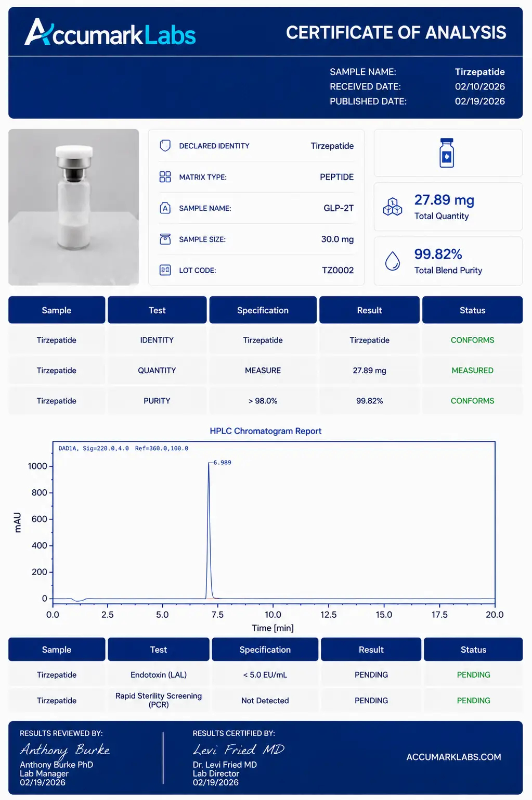This screenshot has height=800, width=532.
Task: Click the 27.89 mg result cell in QUANTITY row
Action: pos(369,371)
